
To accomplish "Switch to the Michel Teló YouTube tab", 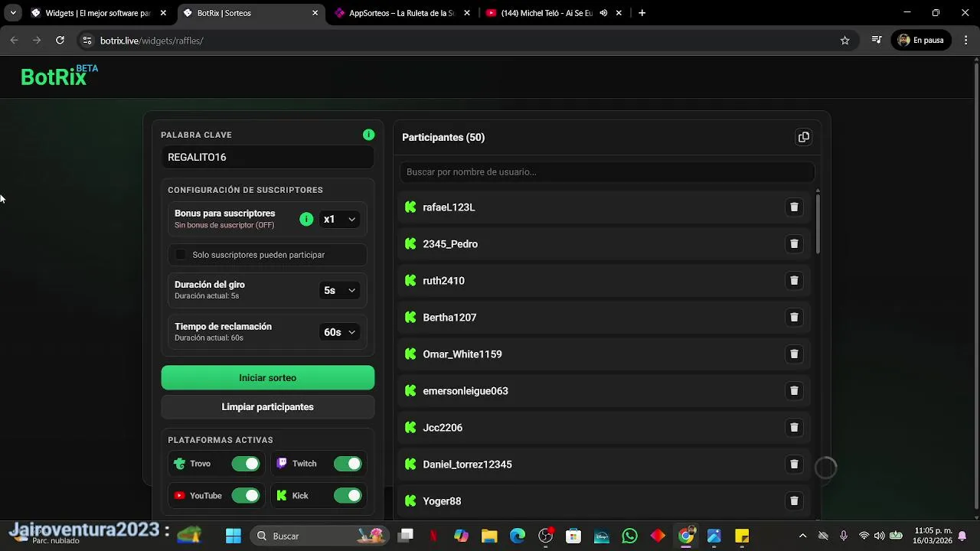I will coord(554,13).
